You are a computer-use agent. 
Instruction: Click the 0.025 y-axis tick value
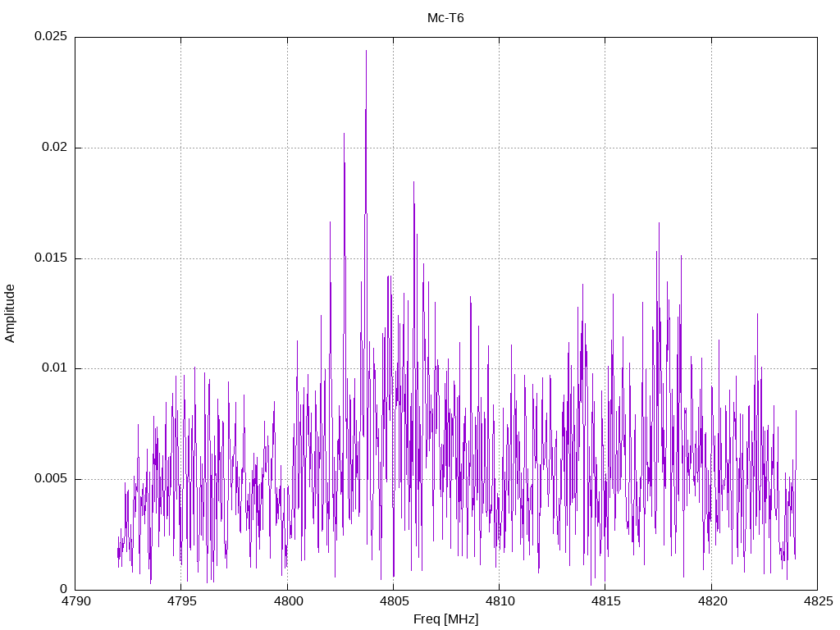(51, 36)
